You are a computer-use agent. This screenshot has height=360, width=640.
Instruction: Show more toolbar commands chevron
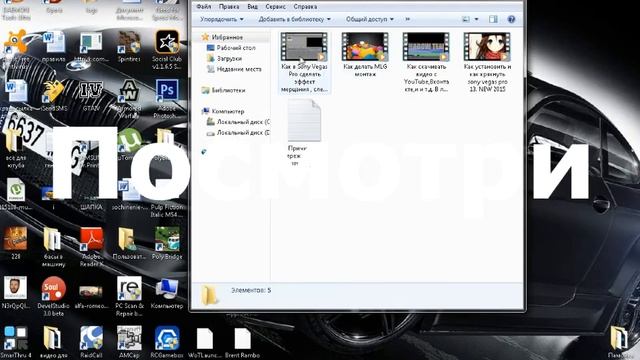pyautogui.click(x=407, y=19)
